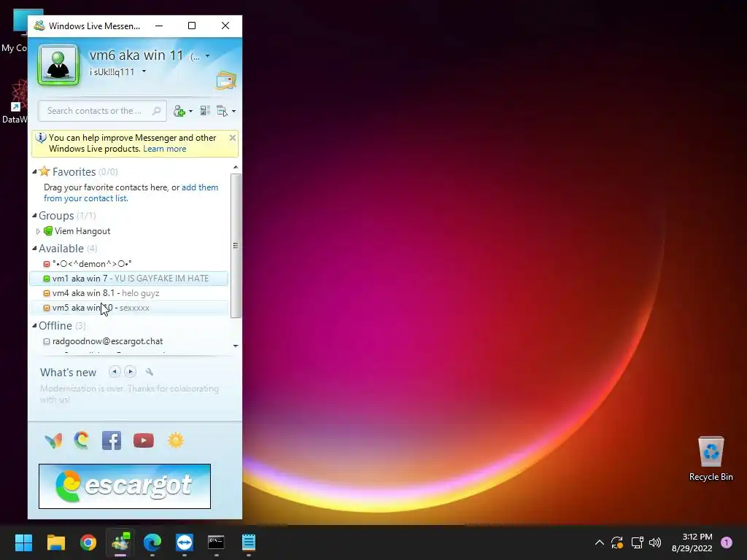Select the Viem Hangout group entry
This screenshot has width=747, height=560.
(x=82, y=231)
